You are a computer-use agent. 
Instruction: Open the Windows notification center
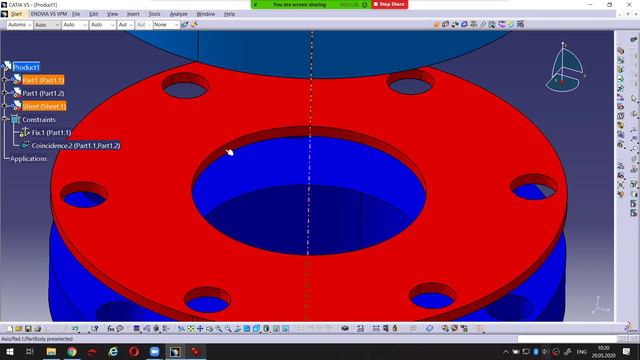pyautogui.click(x=627, y=351)
